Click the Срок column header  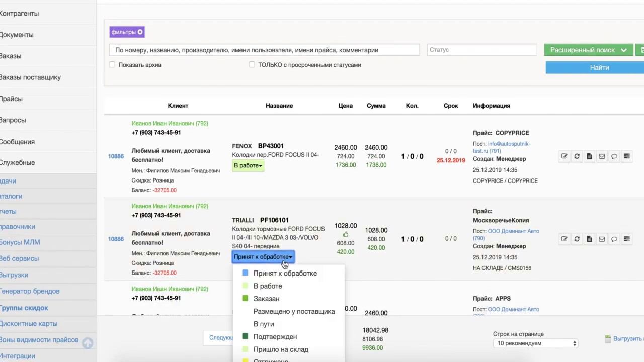point(451,106)
